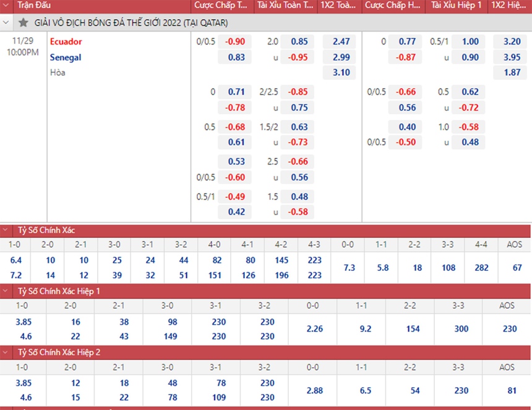The image size is (532, 410).
Task: Click the star favorite icon beside league name
Action: point(24,23)
